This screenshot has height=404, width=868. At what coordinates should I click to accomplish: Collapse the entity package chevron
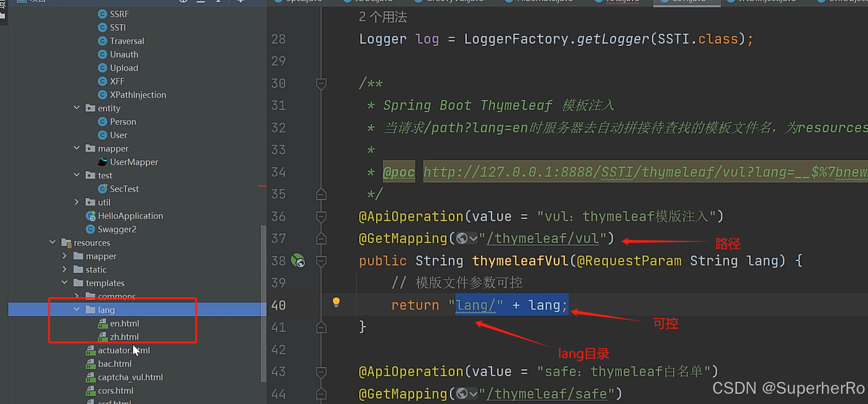tap(77, 108)
